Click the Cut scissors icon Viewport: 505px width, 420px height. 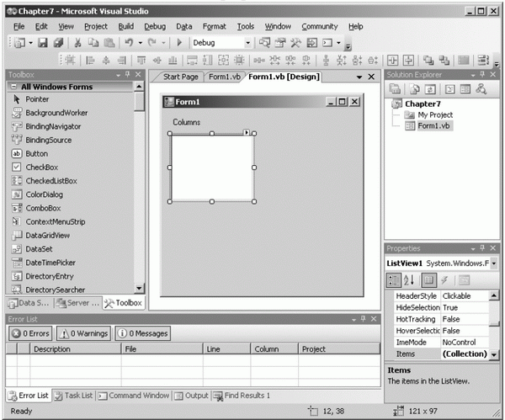[77, 43]
